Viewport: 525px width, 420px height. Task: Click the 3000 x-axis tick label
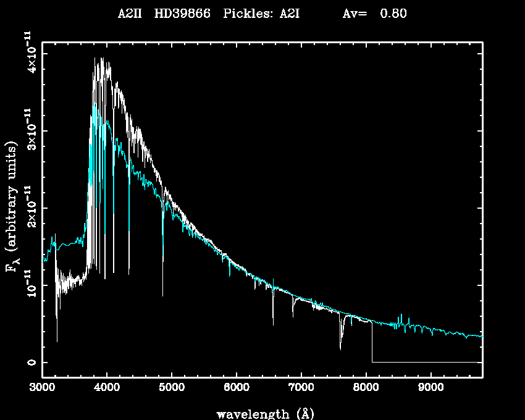click(x=42, y=389)
